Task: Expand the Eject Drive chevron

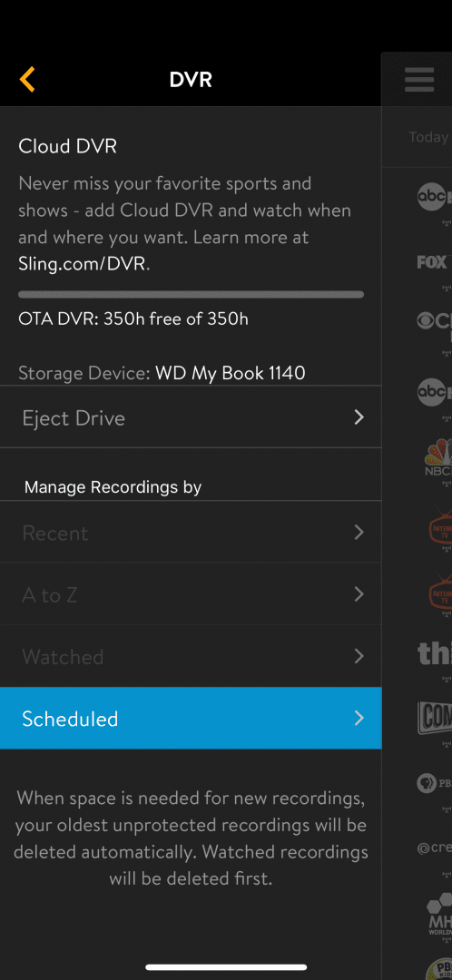Action: [359, 416]
